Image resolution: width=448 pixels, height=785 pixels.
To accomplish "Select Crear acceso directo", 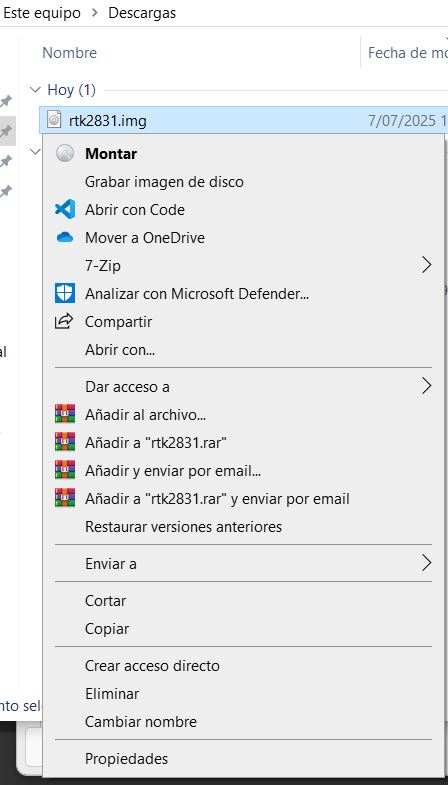I will tap(243, 666).
